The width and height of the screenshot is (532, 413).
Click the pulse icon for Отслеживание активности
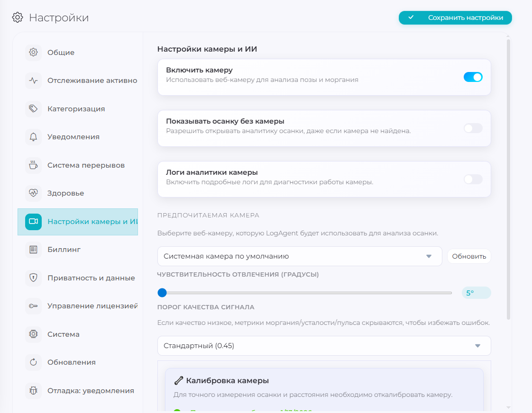[33, 81]
